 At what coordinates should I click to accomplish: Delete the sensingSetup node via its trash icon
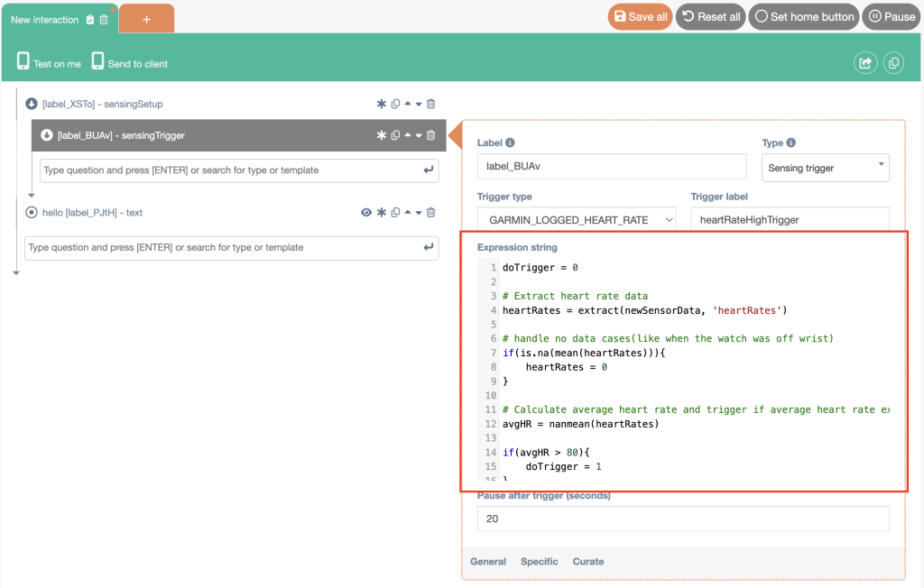[430, 104]
